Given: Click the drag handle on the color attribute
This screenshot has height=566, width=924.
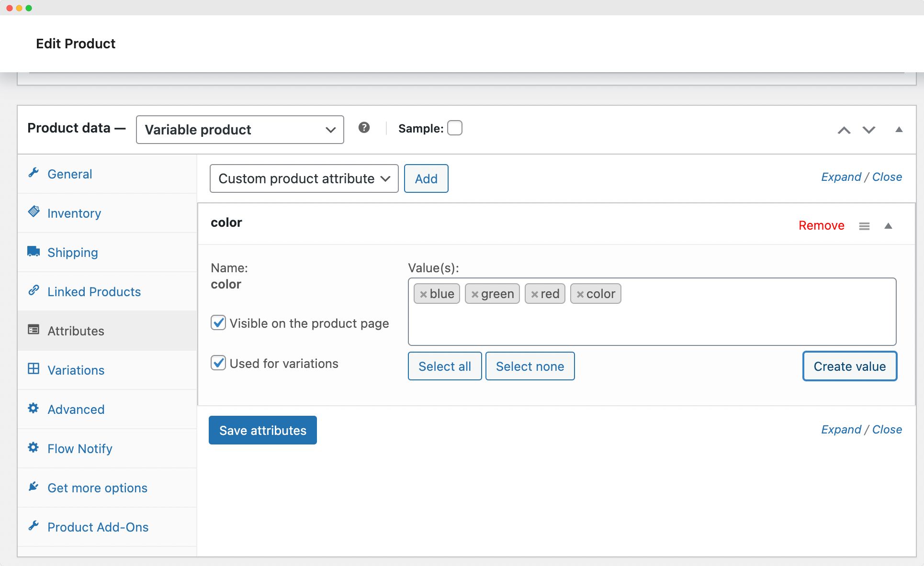Looking at the screenshot, I should coord(864,226).
